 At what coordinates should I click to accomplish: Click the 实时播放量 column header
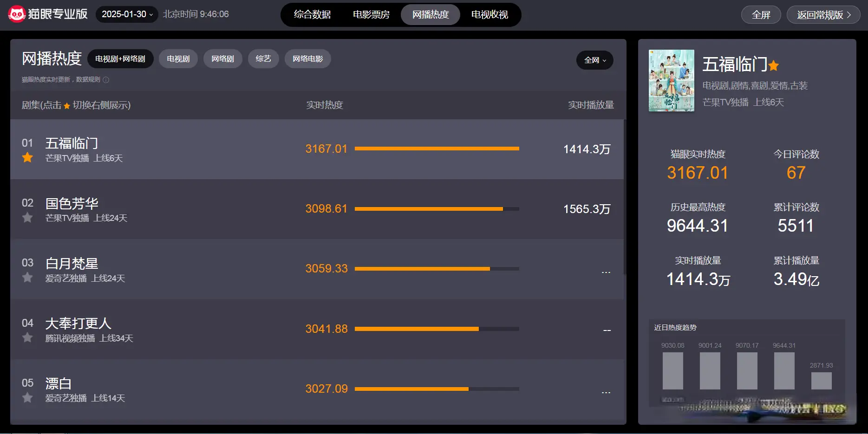pos(591,105)
